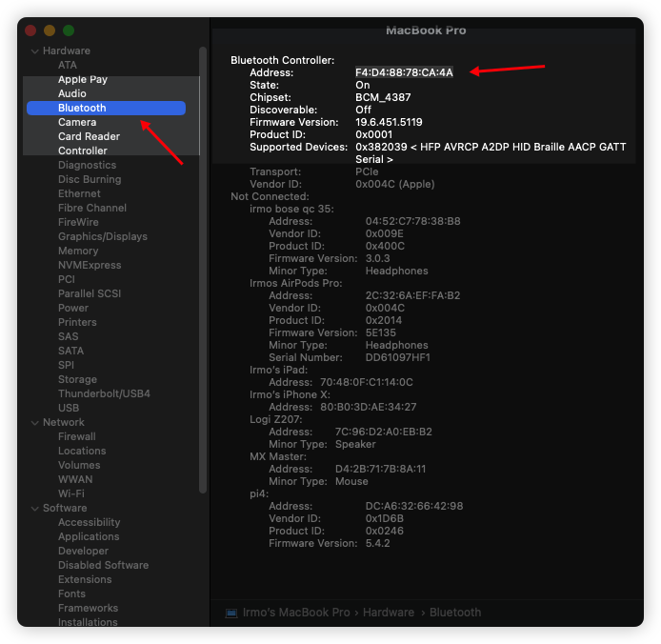Click Bluetooth in the path bar
Image resolution: width=661 pixels, height=644 pixels.
pyautogui.click(x=455, y=613)
